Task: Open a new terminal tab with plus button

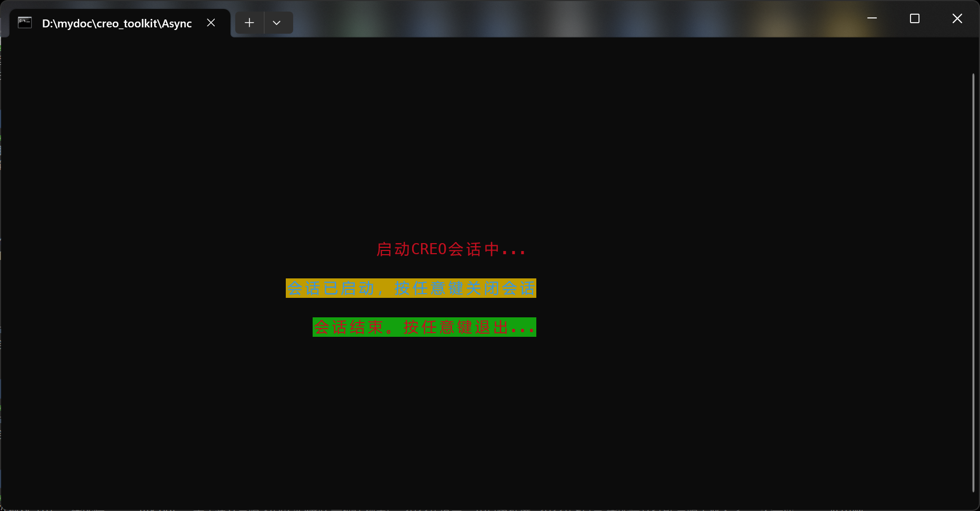Action: click(249, 23)
